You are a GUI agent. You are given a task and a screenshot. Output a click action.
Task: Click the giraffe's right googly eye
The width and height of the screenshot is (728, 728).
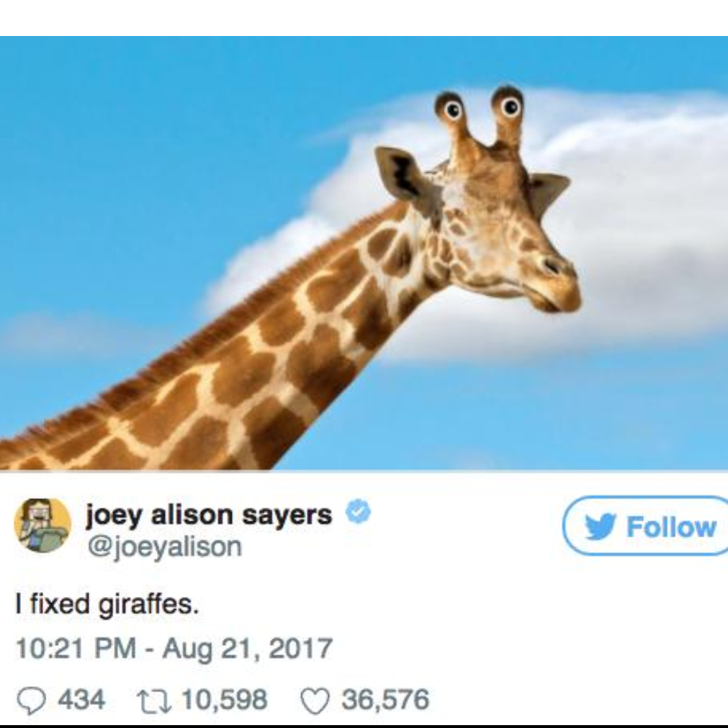(x=509, y=107)
